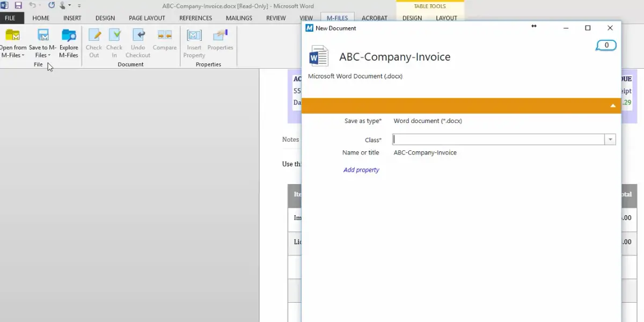
Task: Click the ribbon Properties icon
Action: 220,36
